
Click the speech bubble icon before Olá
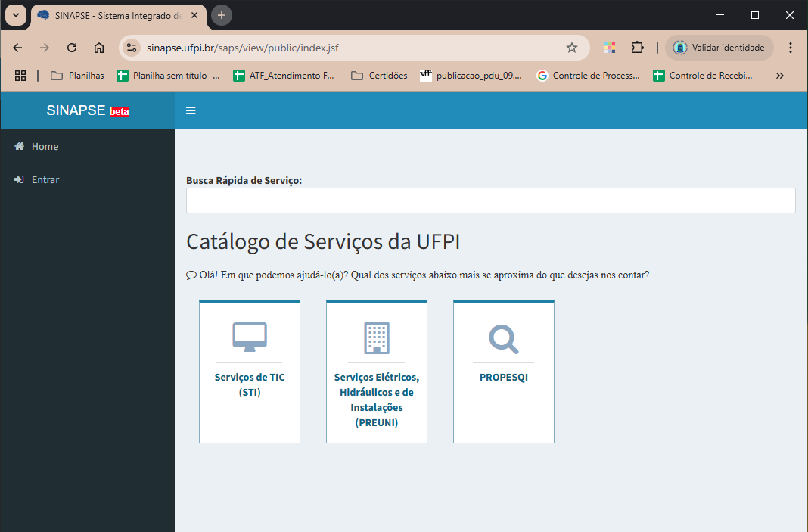[x=191, y=275]
